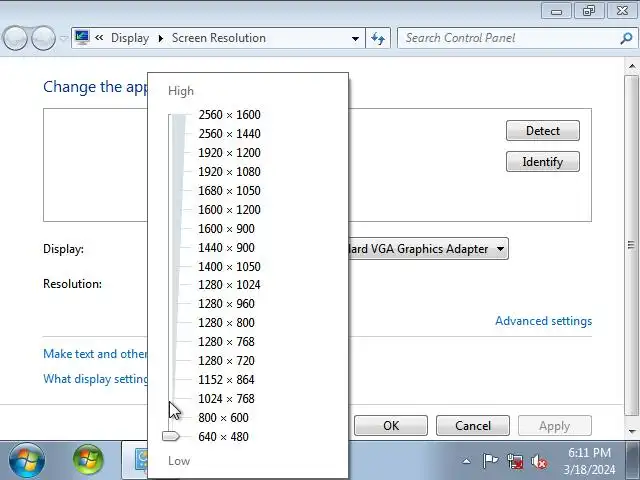Open Advanced settings link

coord(543,321)
